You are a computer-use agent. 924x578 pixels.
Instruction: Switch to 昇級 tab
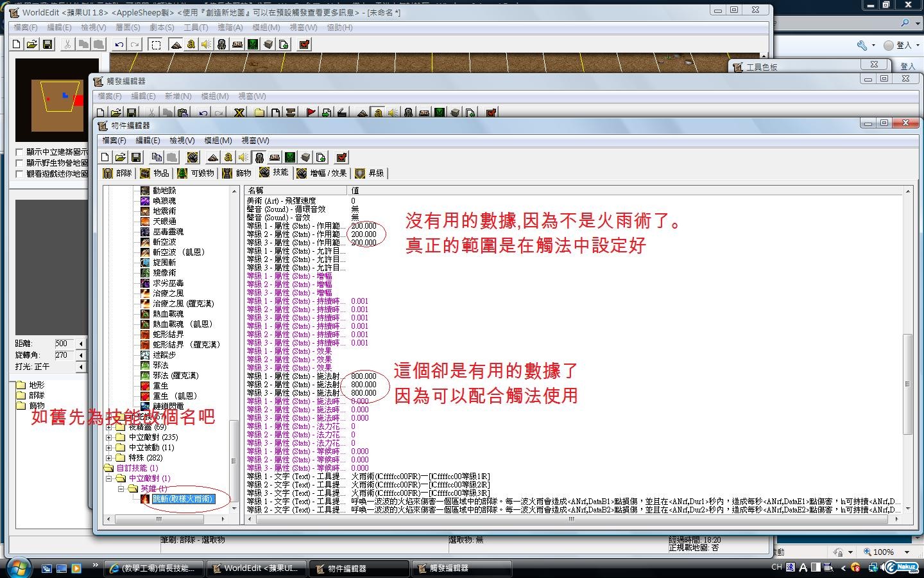point(370,173)
